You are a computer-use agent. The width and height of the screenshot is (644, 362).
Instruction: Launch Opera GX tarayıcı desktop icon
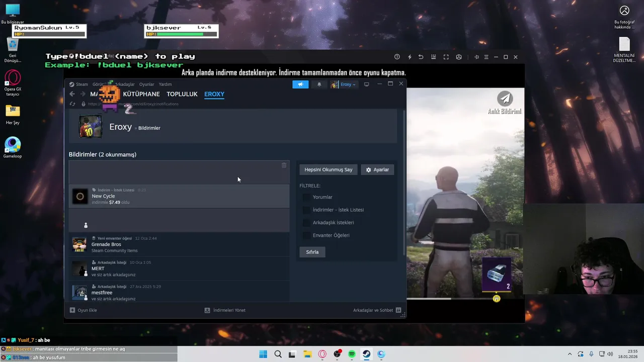[x=13, y=83]
